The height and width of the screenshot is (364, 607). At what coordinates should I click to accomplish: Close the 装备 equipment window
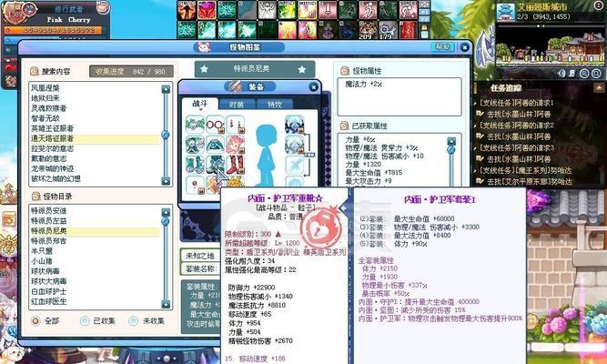[314, 87]
